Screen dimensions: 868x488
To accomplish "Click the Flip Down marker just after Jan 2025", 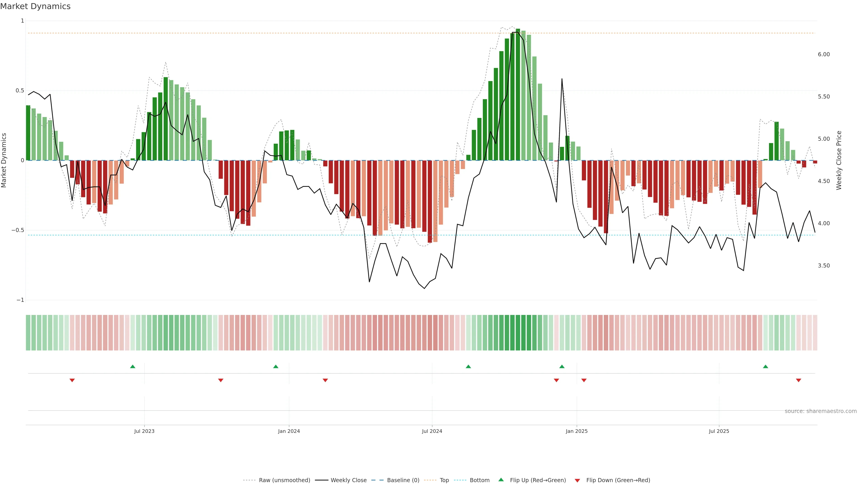I will tap(584, 380).
